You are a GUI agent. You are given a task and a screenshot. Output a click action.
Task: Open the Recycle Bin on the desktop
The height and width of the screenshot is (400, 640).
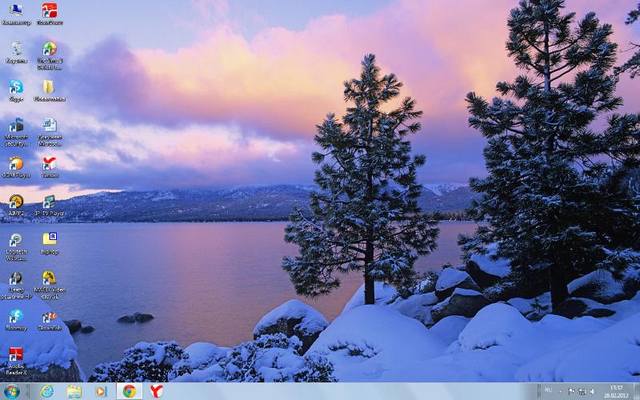click(x=16, y=49)
